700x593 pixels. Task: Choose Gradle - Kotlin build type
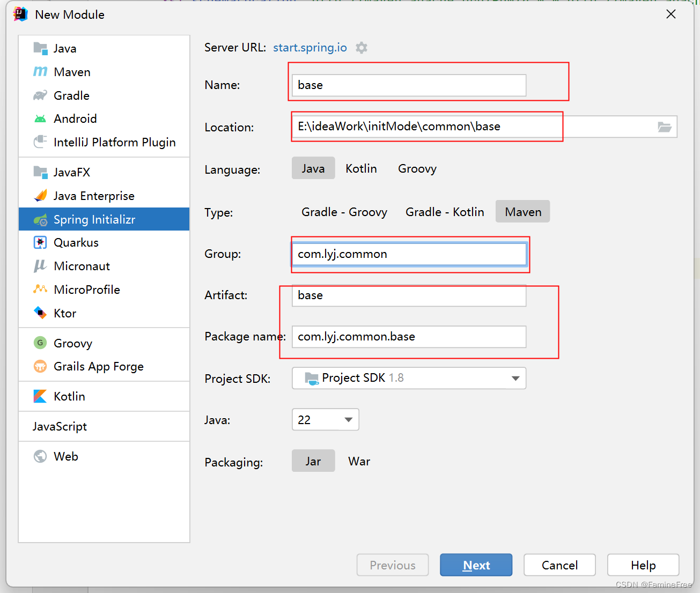point(445,212)
